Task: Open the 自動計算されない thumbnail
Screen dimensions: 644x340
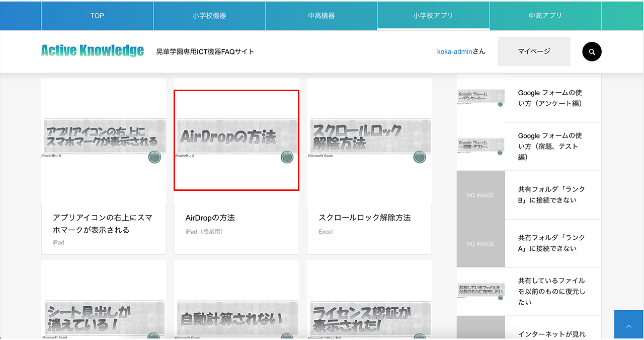Action: pyautogui.click(x=236, y=300)
